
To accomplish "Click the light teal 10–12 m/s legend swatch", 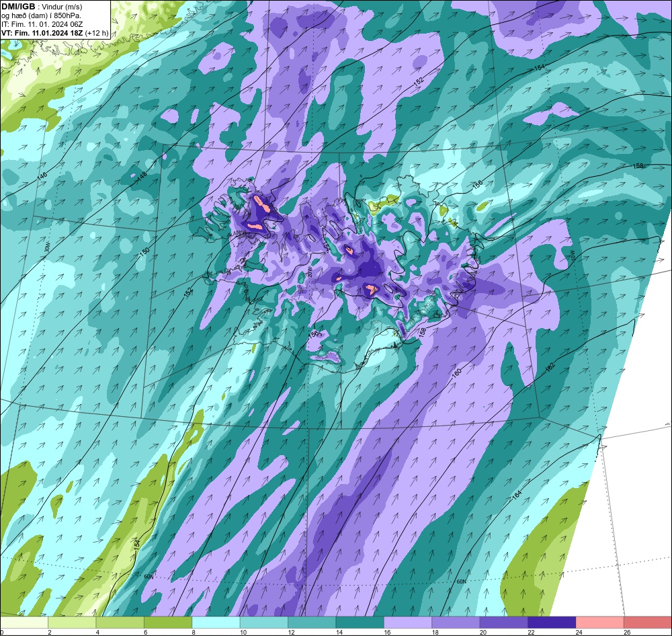I will click(264, 622).
